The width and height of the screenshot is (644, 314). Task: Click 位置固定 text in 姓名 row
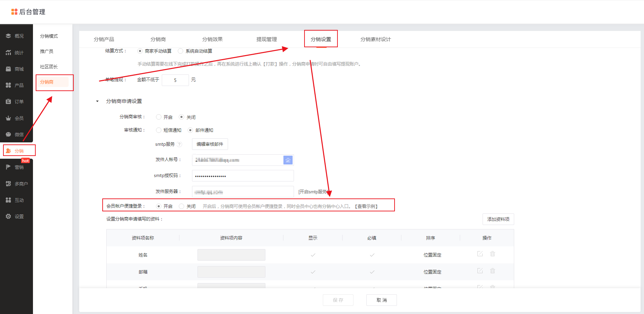coord(432,255)
